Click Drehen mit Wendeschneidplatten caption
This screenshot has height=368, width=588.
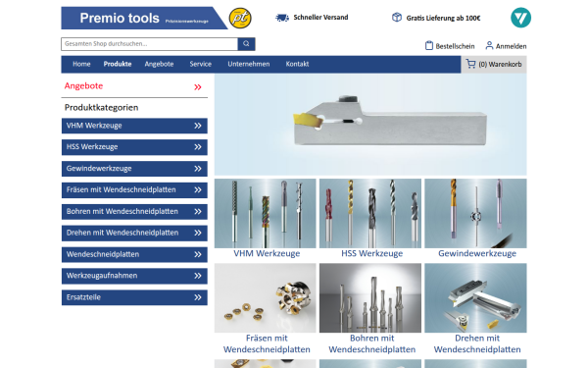pyautogui.click(x=477, y=344)
